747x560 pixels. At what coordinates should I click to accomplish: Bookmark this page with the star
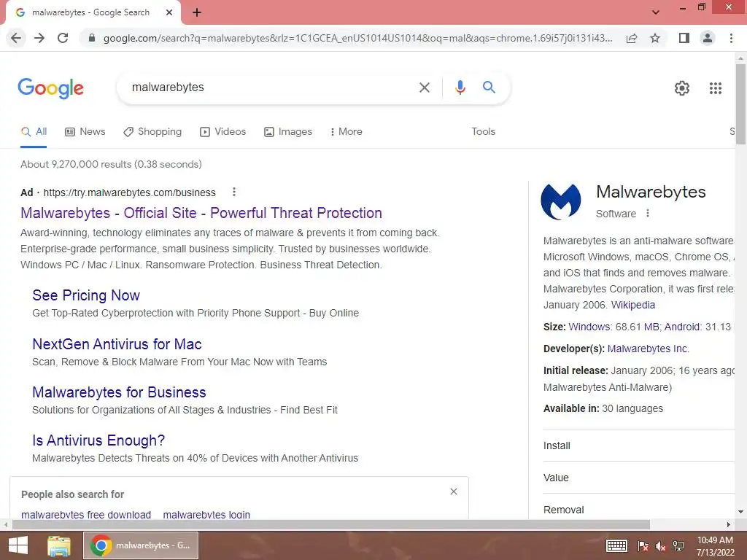click(655, 38)
